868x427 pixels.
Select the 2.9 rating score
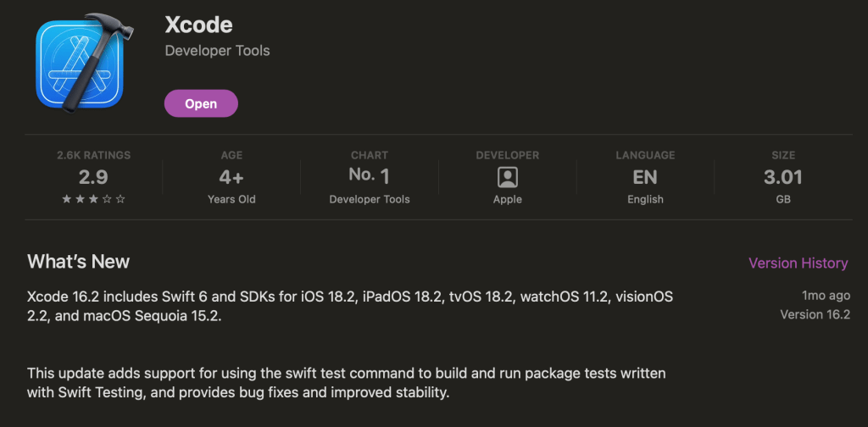click(x=93, y=176)
